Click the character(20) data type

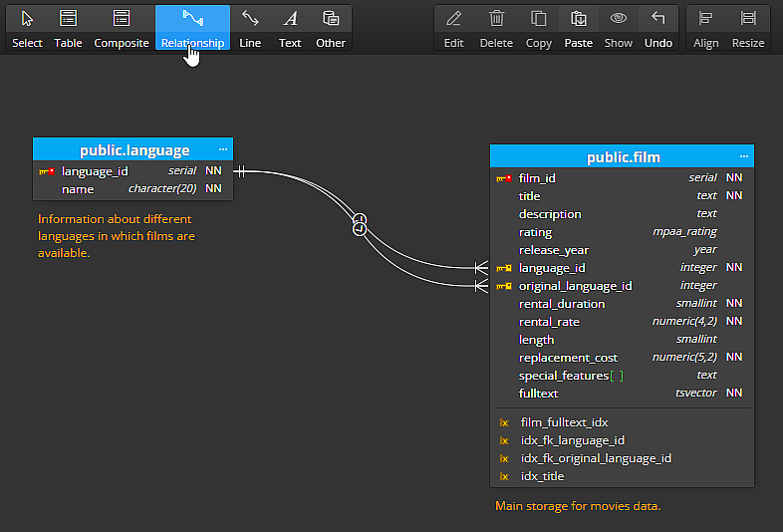[162, 189]
